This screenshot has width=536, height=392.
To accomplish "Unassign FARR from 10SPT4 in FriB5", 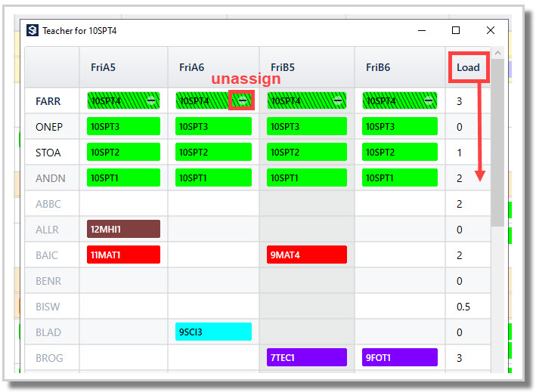I will pyautogui.click(x=338, y=100).
